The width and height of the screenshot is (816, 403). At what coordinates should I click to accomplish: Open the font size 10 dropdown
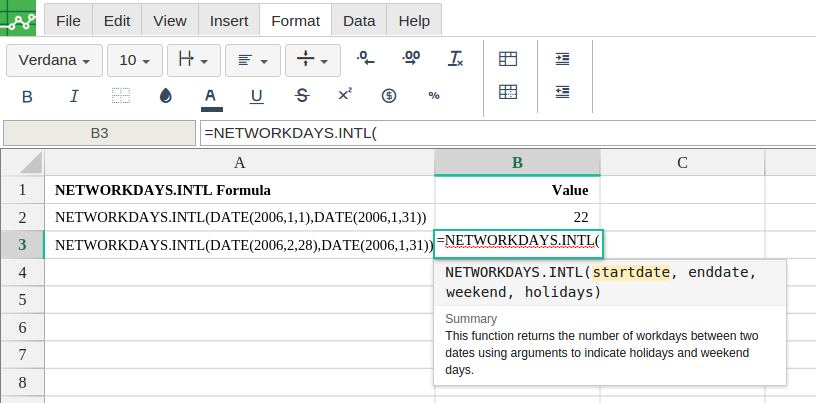(x=133, y=60)
